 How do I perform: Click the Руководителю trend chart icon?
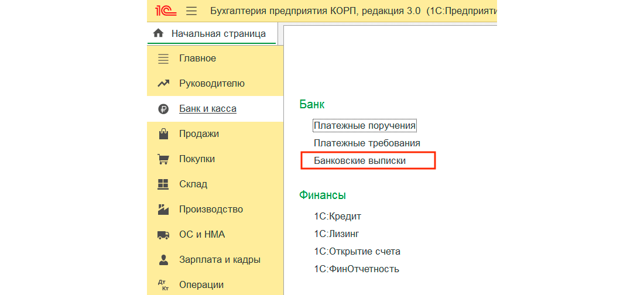point(163,84)
